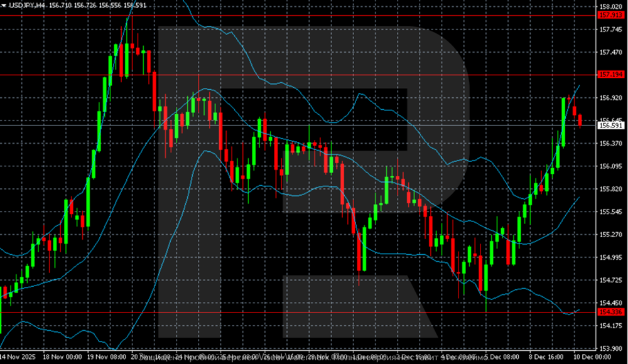Select the 10 Dec 00:00 time label
This screenshot has height=364, width=628.
[x=592, y=357]
